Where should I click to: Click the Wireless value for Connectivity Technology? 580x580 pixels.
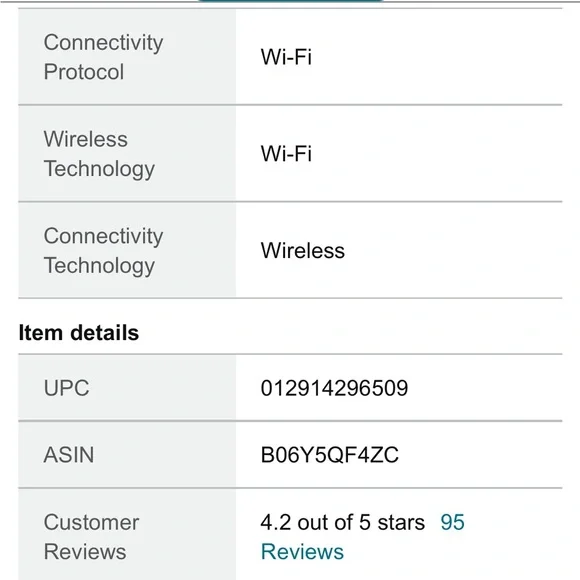pyautogui.click(x=303, y=250)
